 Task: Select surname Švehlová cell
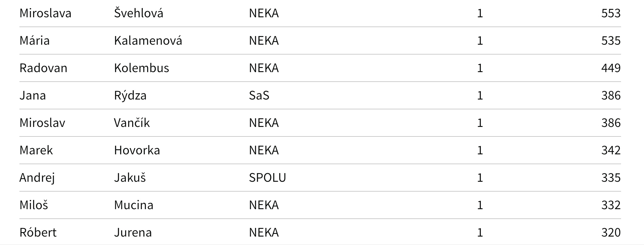click(x=139, y=13)
